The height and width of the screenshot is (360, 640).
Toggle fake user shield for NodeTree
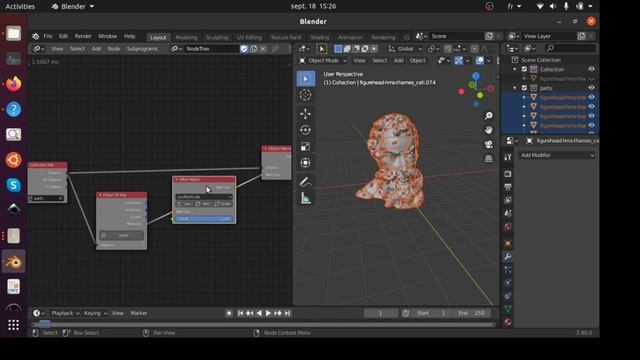[x=244, y=49]
